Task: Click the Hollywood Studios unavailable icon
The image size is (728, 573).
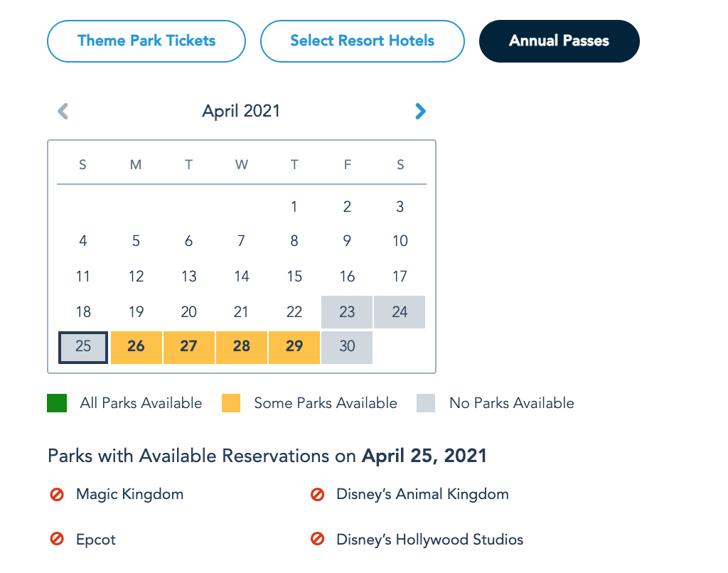Action: pos(318,540)
